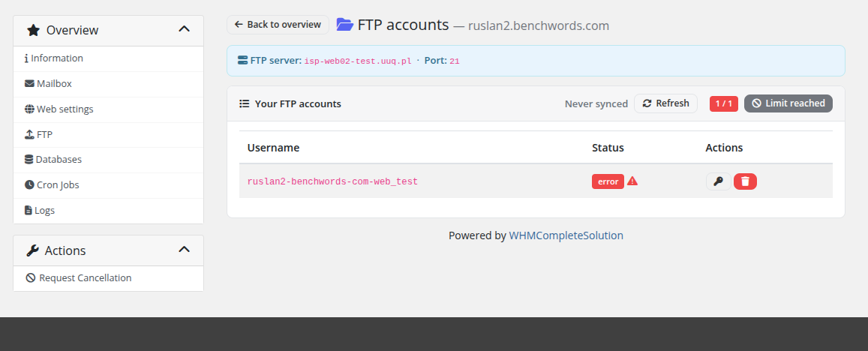Click Request Cancellation
Image resolution: width=868 pixels, height=351 pixels.
coord(109,278)
